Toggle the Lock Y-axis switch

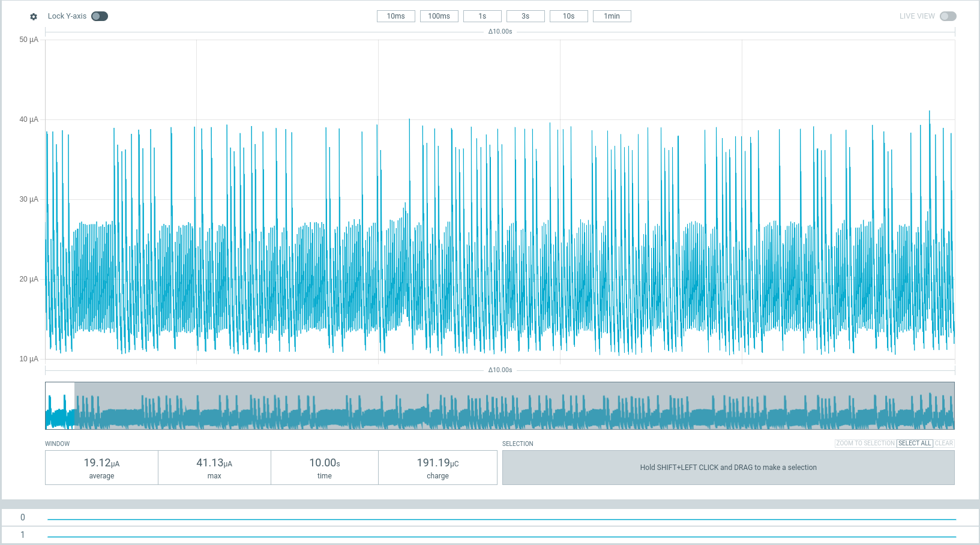(100, 16)
